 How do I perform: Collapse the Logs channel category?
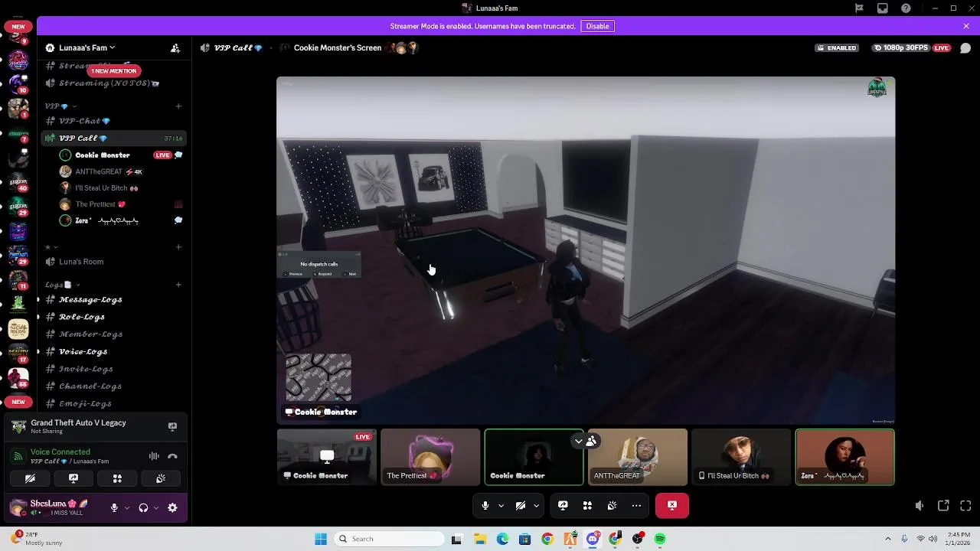61,285
